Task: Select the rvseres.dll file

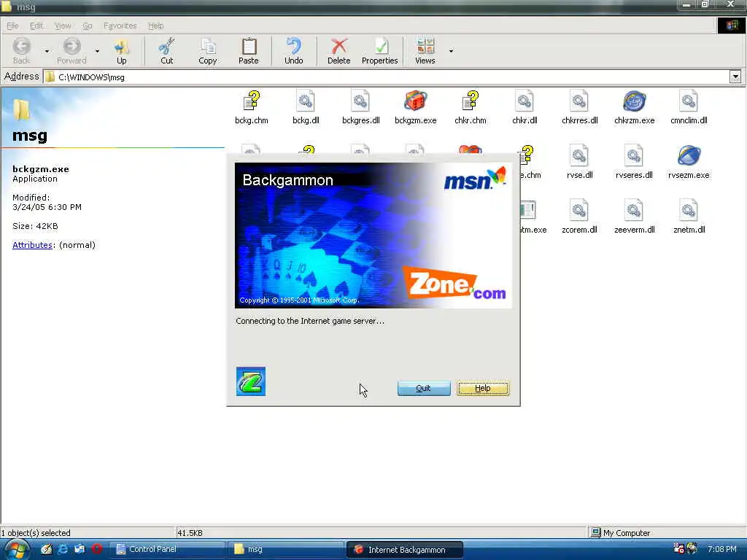Action: coord(634,163)
